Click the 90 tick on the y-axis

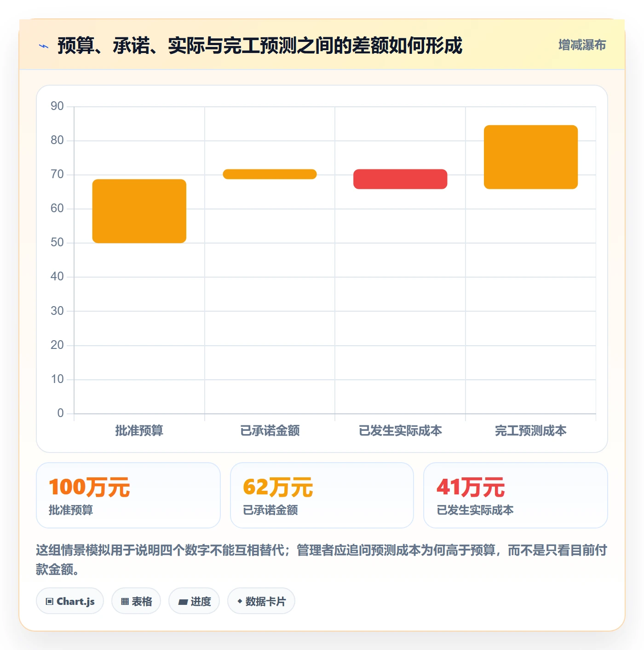pyautogui.click(x=57, y=106)
